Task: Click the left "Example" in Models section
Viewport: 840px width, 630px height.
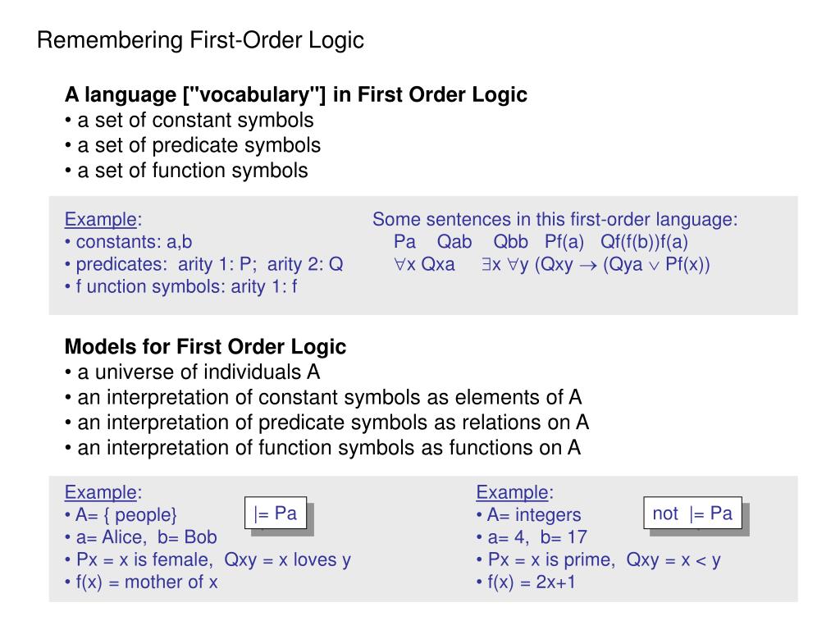Action: pyautogui.click(x=101, y=492)
